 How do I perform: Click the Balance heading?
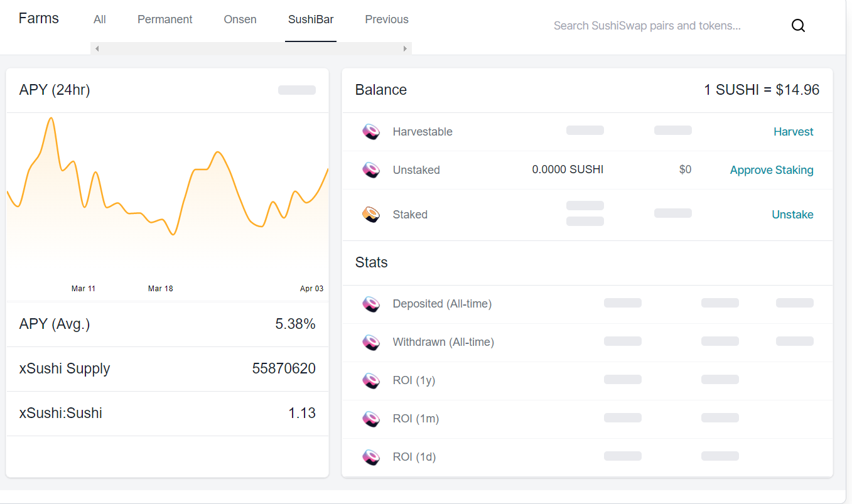381,90
